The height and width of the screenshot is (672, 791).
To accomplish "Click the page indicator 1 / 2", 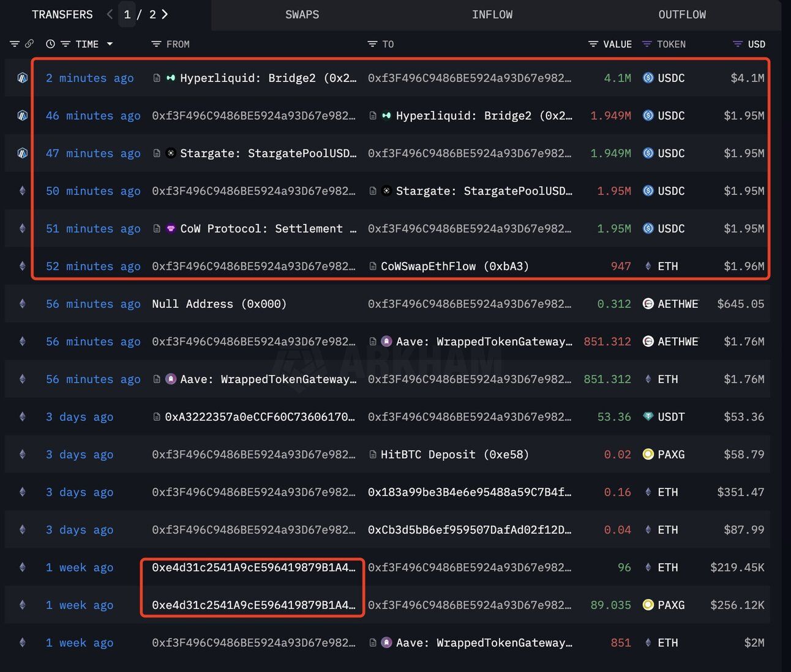I will tap(140, 14).
